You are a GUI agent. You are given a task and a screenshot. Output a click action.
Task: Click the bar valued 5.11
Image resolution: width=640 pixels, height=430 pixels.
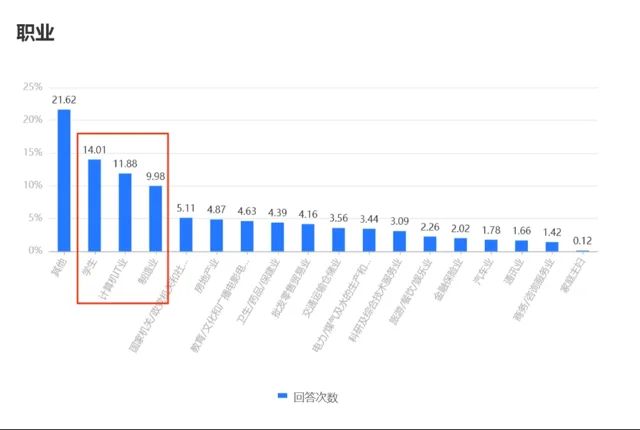pyautogui.click(x=186, y=235)
